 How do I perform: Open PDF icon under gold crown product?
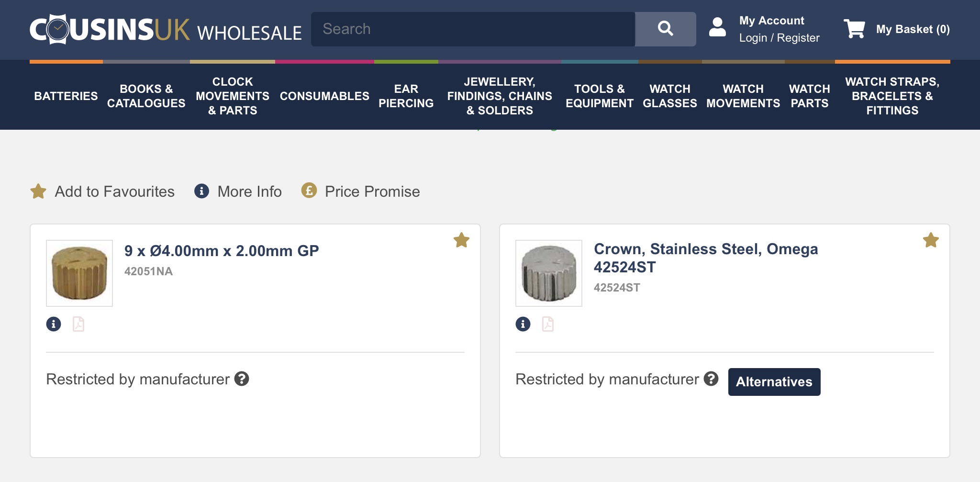pyautogui.click(x=78, y=324)
